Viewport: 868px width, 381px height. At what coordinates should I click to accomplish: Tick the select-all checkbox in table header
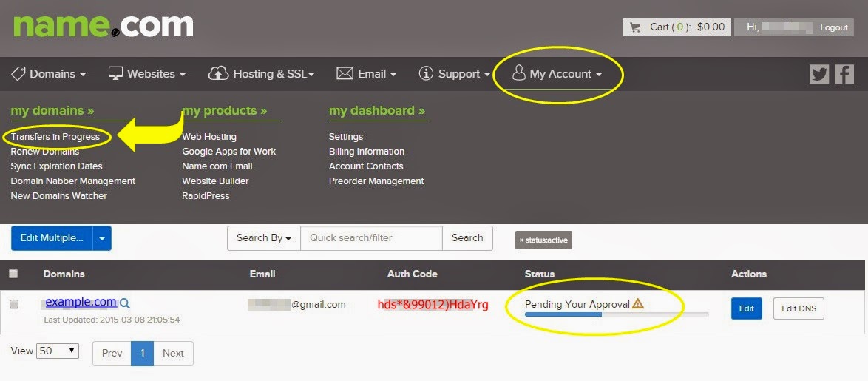pyautogui.click(x=14, y=274)
